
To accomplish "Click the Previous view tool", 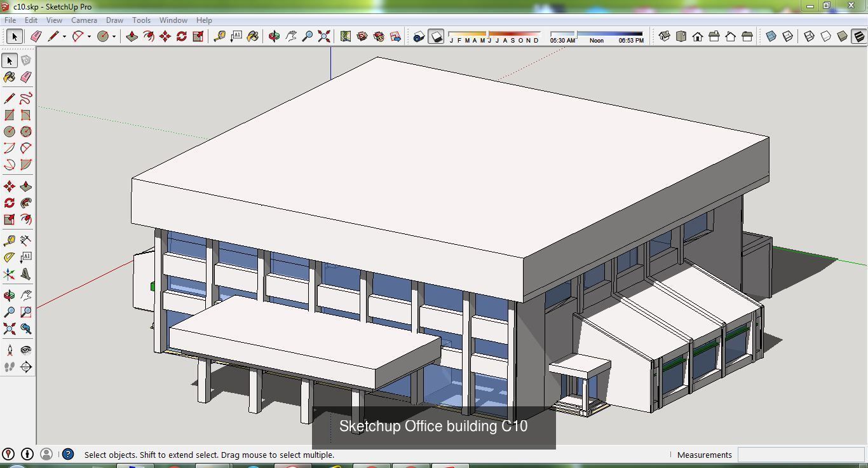I will click(x=26, y=329).
